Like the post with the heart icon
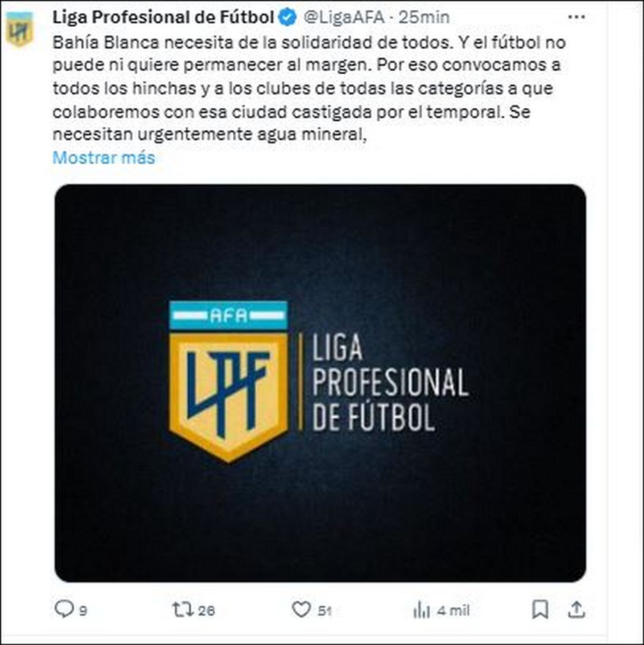The image size is (644, 645). [x=301, y=609]
